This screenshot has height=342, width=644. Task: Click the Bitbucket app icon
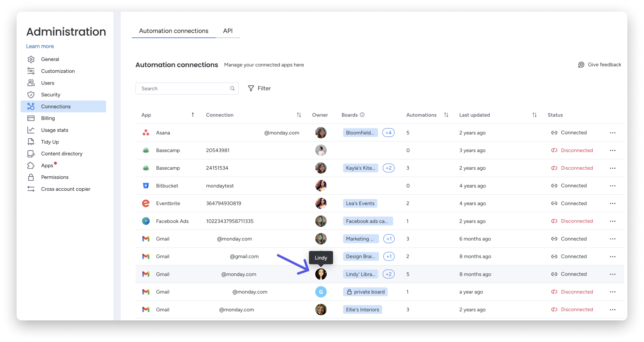pyautogui.click(x=146, y=186)
